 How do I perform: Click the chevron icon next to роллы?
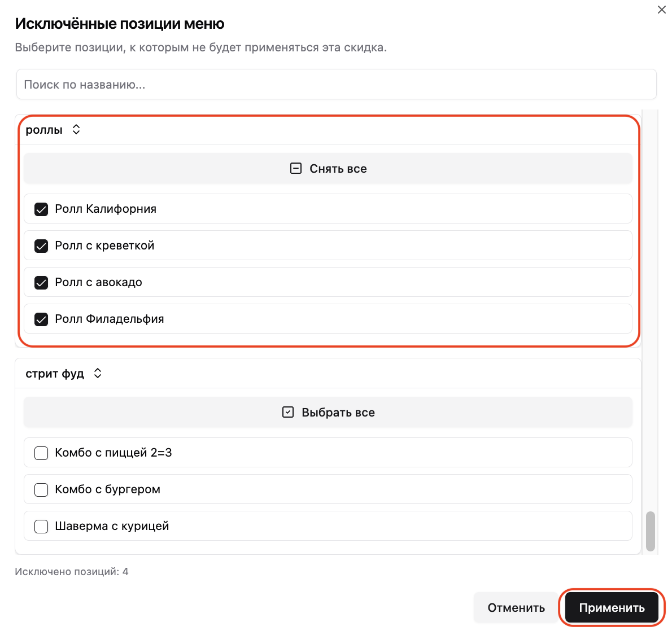coord(76,129)
